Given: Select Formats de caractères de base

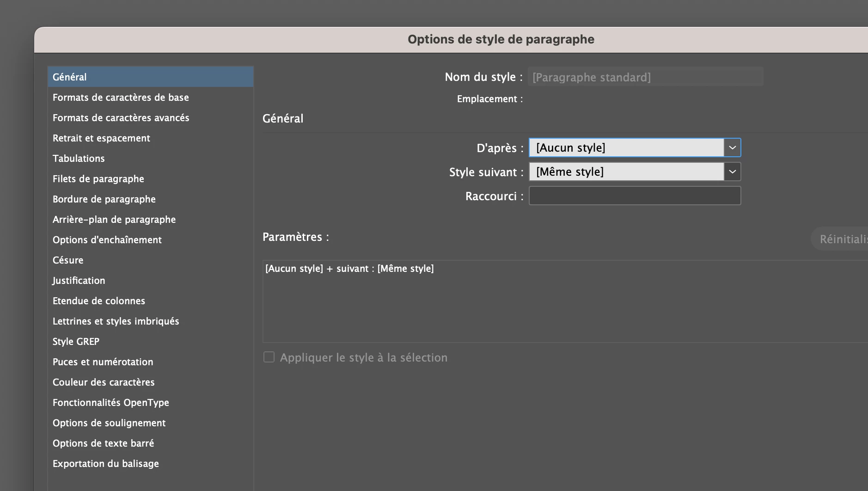Looking at the screenshot, I should pyautogui.click(x=121, y=98).
